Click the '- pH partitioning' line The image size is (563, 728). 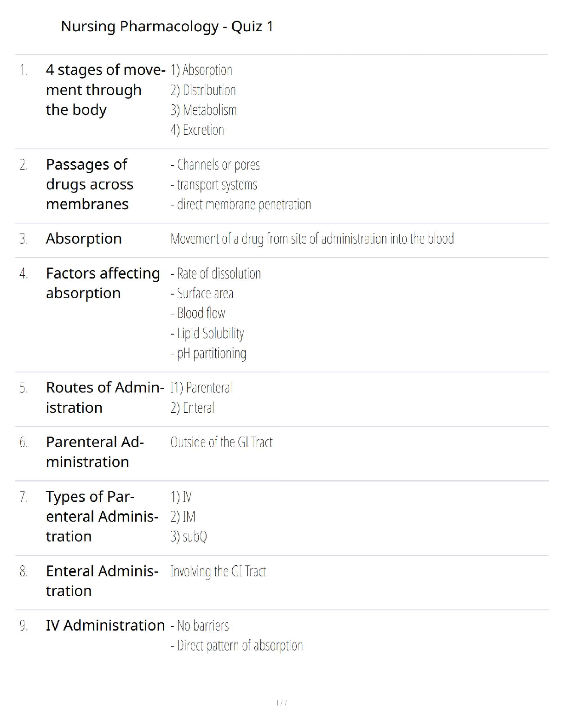pyautogui.click(x=208, y=353)
